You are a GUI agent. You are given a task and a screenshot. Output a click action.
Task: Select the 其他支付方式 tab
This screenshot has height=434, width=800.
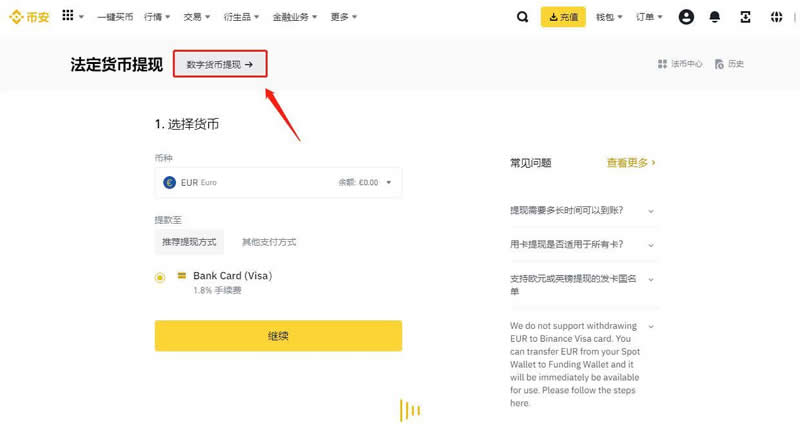(269, 242)
